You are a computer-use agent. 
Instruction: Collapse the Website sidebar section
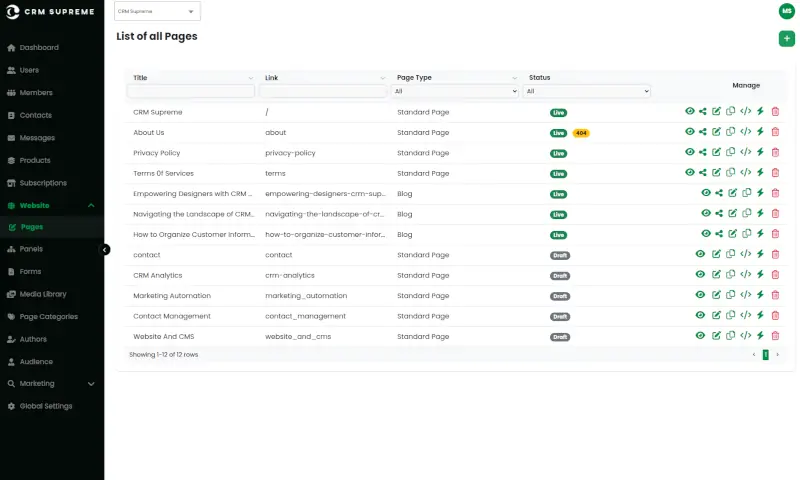click(91, 206)
